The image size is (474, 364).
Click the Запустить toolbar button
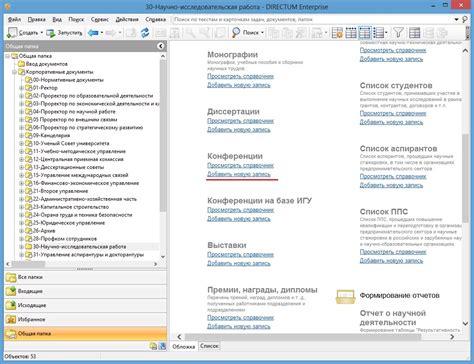65,33
